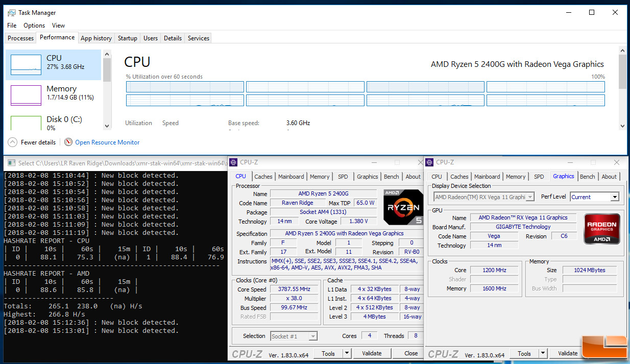Switch to the Services tab
Screen dimensions: 630x364
coord(199,38)
